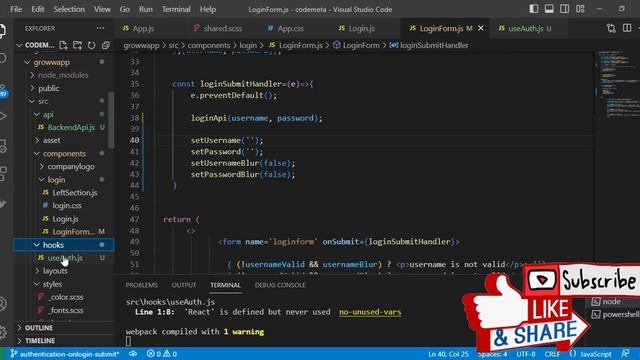
Task: Refresh the Explorer file tree
Action: (91, 45)
